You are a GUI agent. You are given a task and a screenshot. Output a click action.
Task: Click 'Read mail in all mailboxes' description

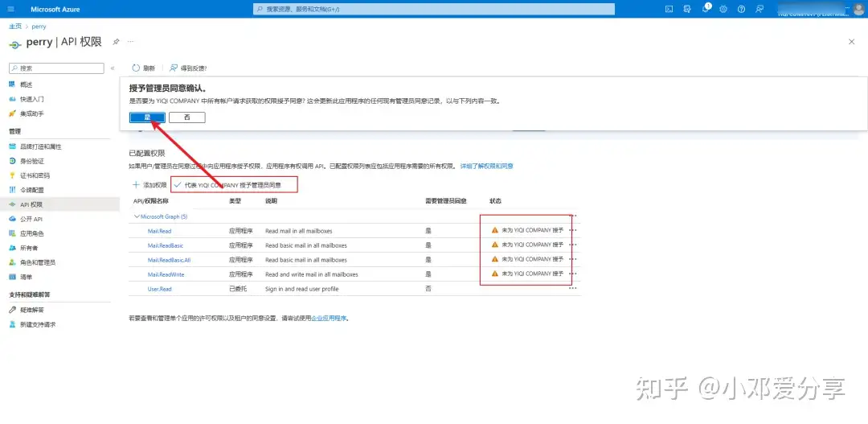(x=299, y=231)
